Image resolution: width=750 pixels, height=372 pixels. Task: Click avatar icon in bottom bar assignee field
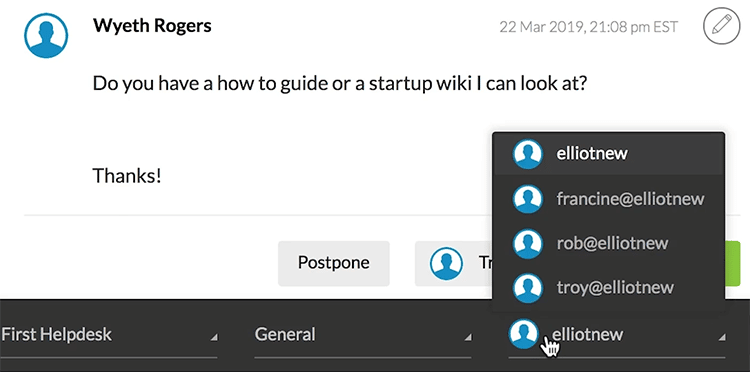pos(524,334)
